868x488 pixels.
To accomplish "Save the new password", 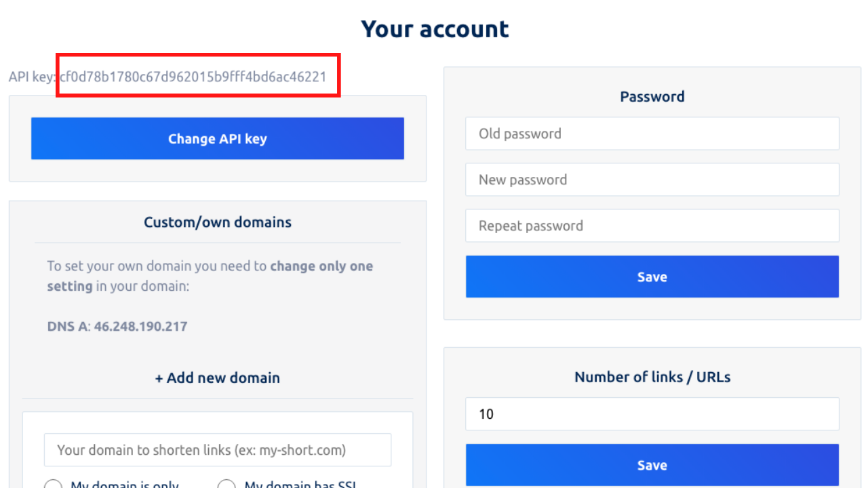I will pyautogui.click(x=652, y=277).
